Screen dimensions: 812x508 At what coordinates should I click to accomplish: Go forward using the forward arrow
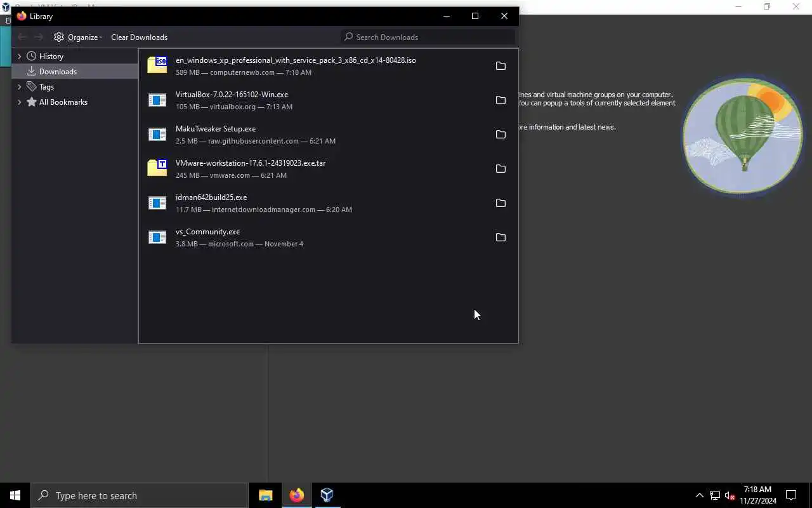click(39, 37)
